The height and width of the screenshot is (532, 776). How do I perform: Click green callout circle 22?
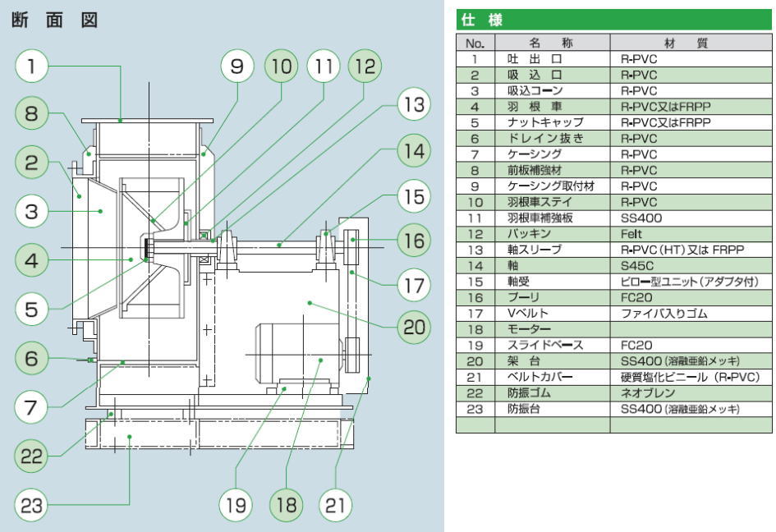32,456
